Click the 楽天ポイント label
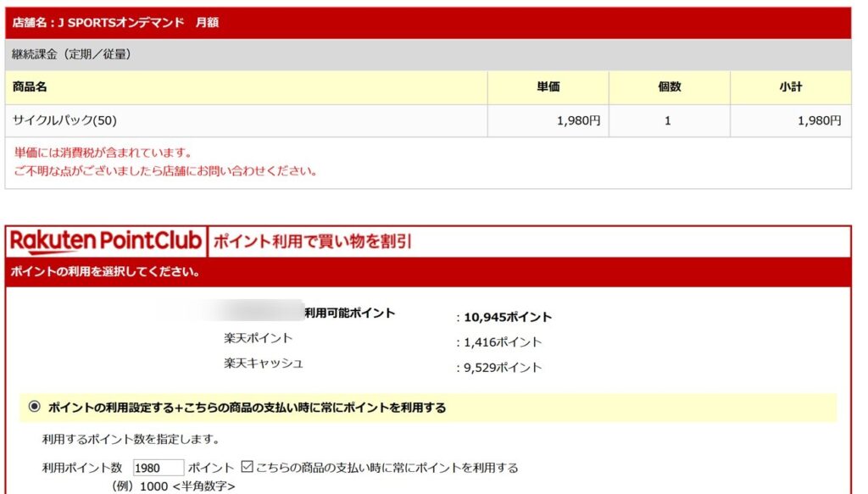Image resolution: width=868 pixels, height=494 pixels. point(258,338)
